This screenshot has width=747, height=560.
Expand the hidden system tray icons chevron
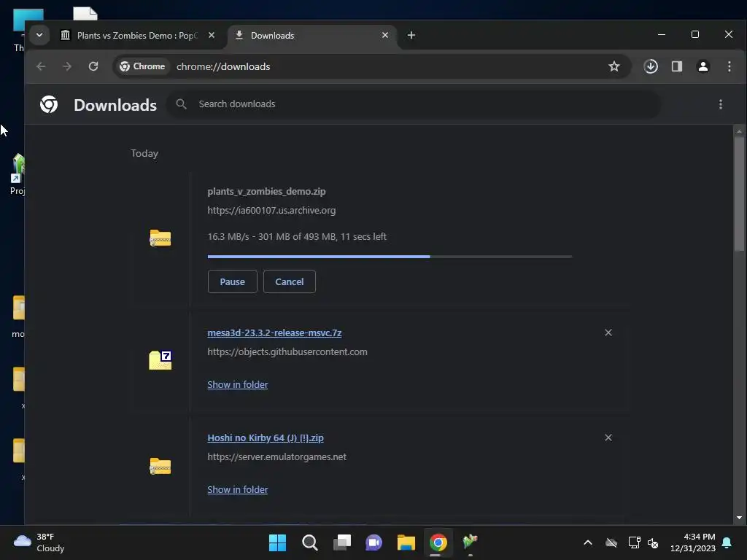[x=588, y=542]
